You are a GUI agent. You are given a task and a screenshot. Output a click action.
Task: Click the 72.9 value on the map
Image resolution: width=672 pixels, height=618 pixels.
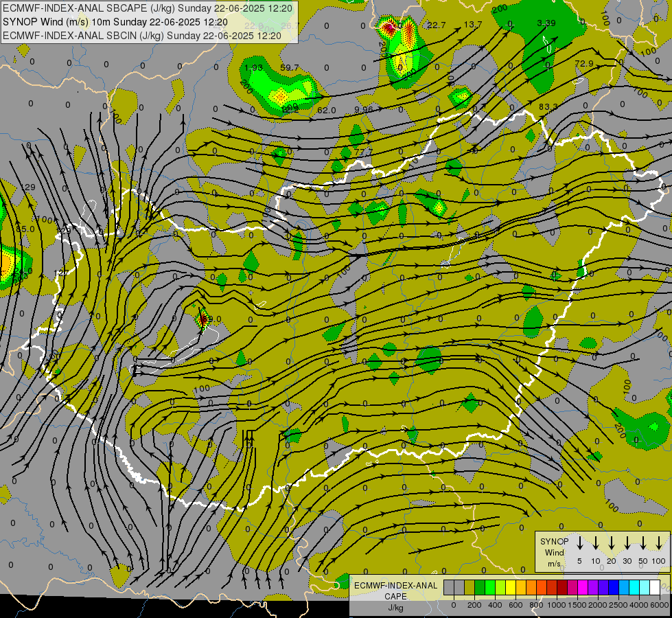point(584,63)
